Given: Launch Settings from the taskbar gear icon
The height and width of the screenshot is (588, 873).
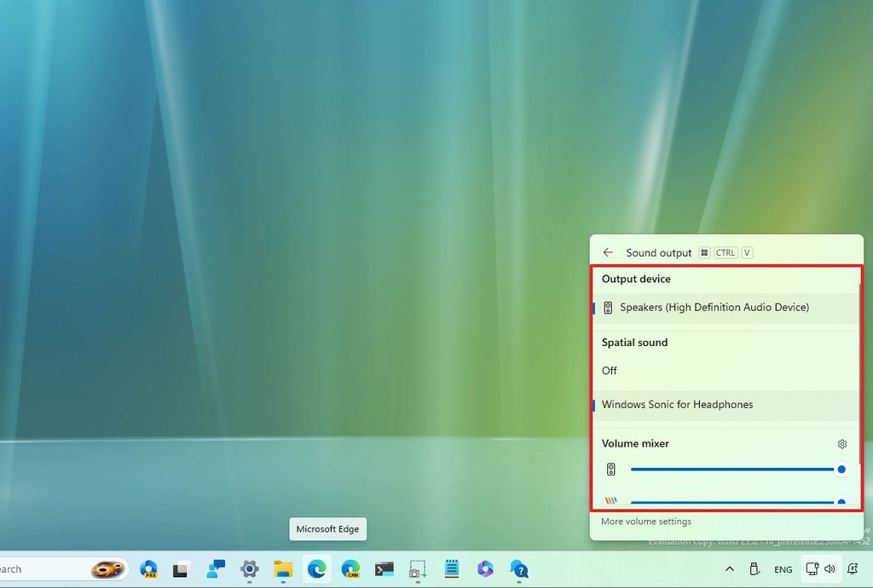Looking at the screenshot, I should pyautogui.click(x=250, y=569).
